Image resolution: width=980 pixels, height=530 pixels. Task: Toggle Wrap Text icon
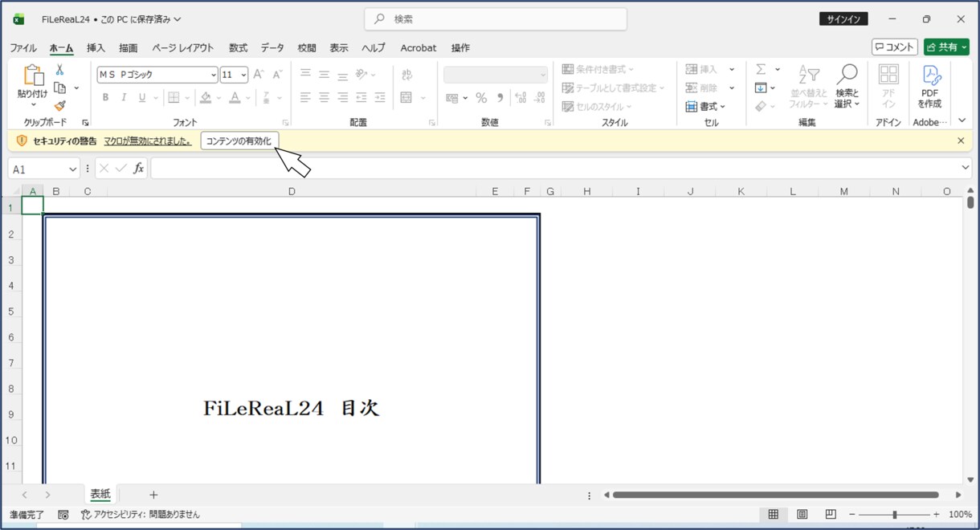[x=407, y=75]
